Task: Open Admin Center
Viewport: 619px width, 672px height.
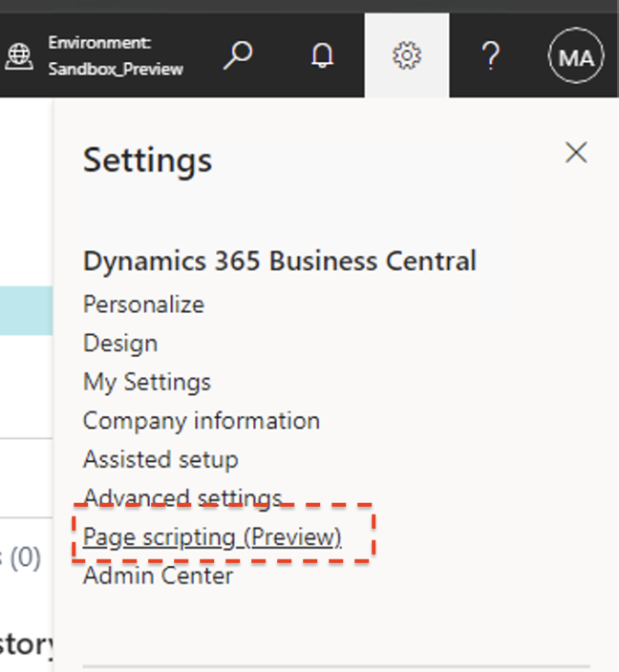Action: click(159, 576)
